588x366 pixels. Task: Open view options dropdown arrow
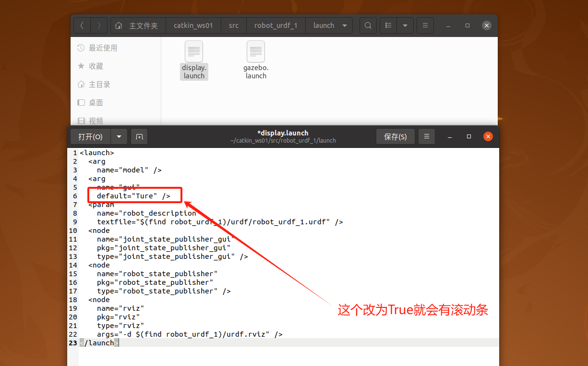coord(405,25)
